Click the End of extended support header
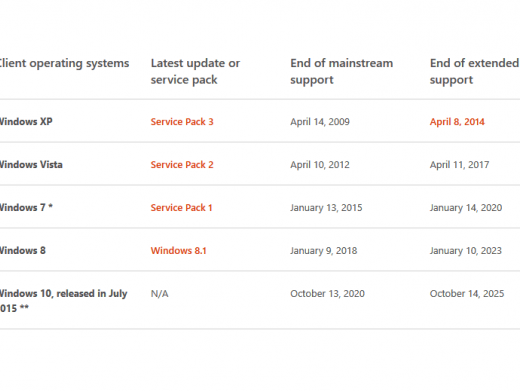 (x=474, y=72)
